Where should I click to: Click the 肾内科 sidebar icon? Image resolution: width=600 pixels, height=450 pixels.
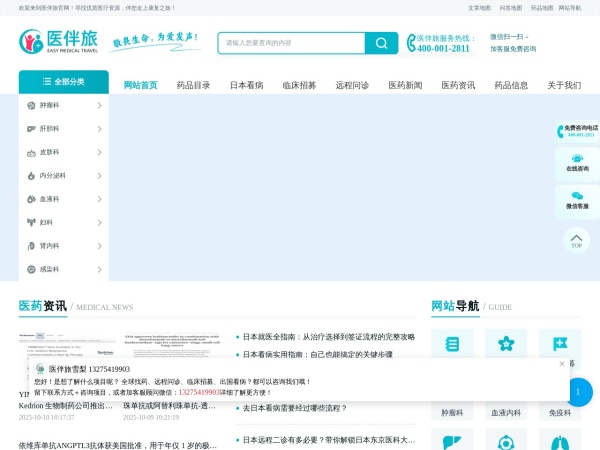[x=31, y=246]
